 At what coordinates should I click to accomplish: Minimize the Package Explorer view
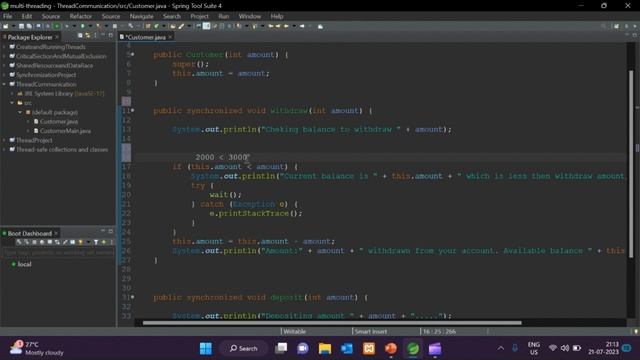click(x=102, y=36)
